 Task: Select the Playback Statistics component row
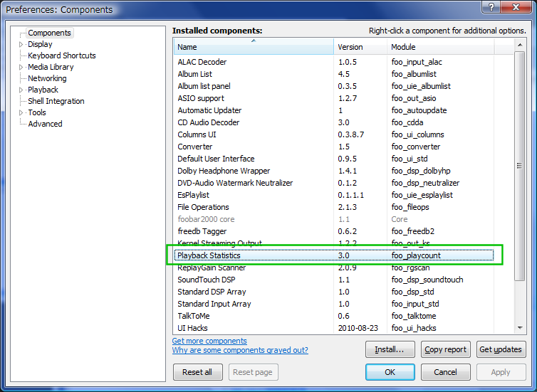point(334,255)
